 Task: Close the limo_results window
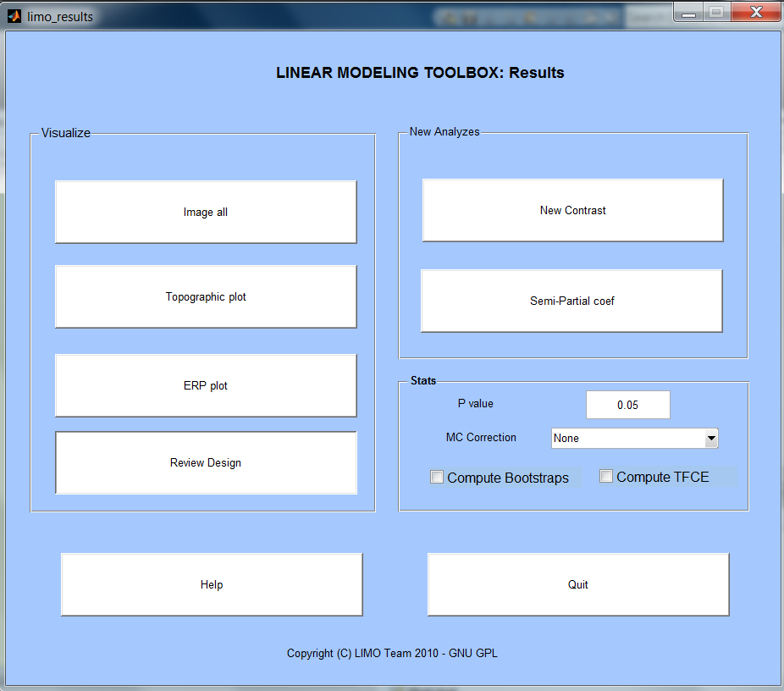756,12
